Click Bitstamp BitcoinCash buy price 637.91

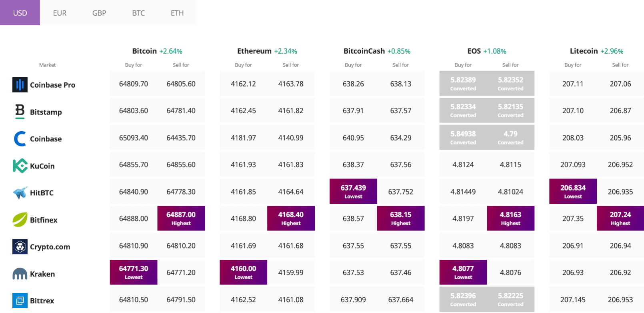point(353,110)
